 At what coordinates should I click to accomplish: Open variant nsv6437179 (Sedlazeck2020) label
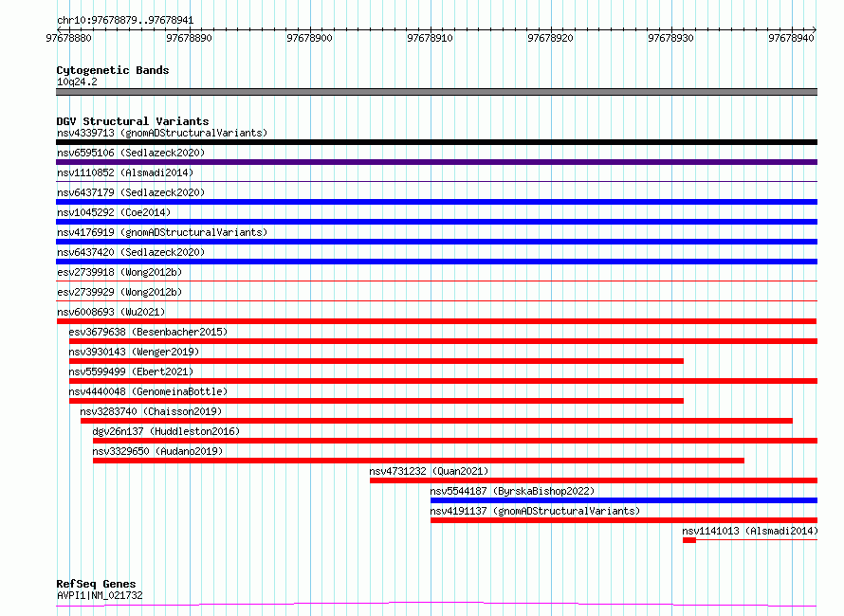tap(131, 192)
